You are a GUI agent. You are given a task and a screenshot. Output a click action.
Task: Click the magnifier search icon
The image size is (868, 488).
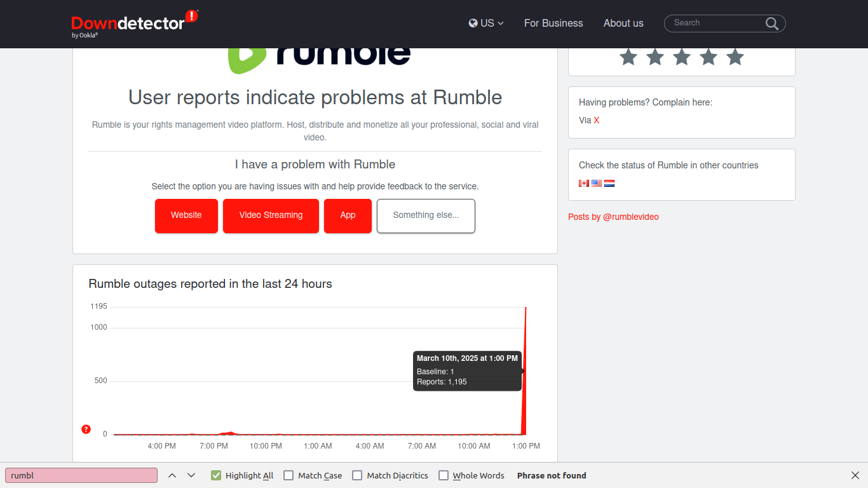[x=772, y=24]
